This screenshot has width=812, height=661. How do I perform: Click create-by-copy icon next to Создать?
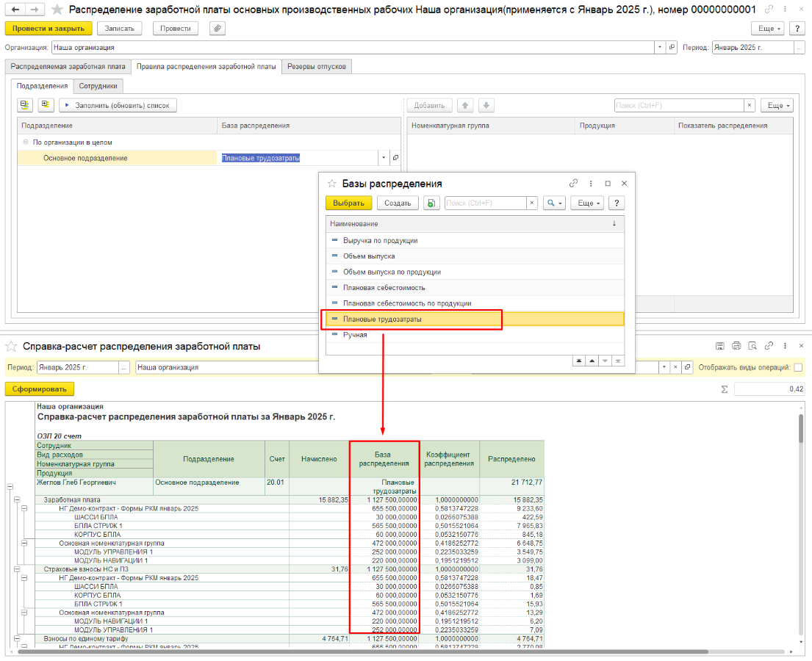pyautogui.click(x=431, y=203)
